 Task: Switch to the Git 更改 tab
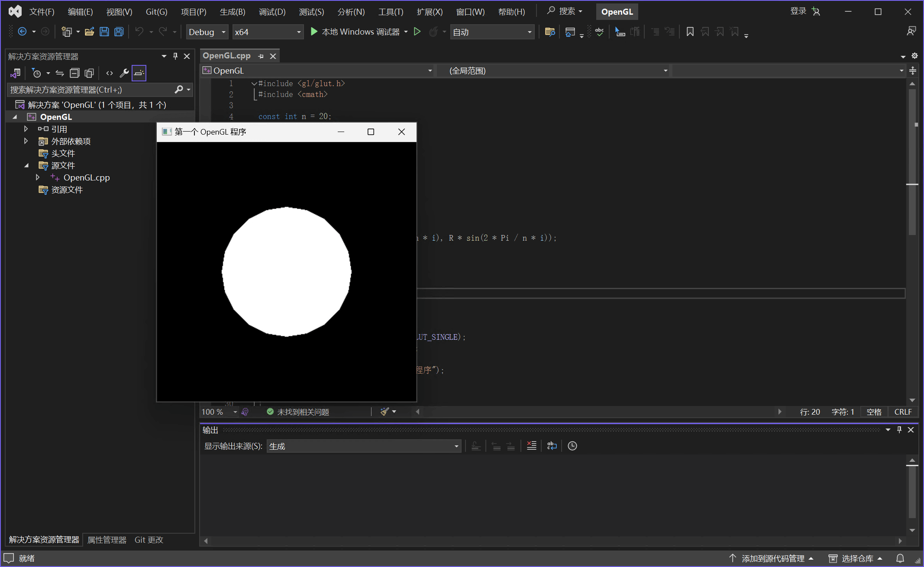(x=149, y=540)
